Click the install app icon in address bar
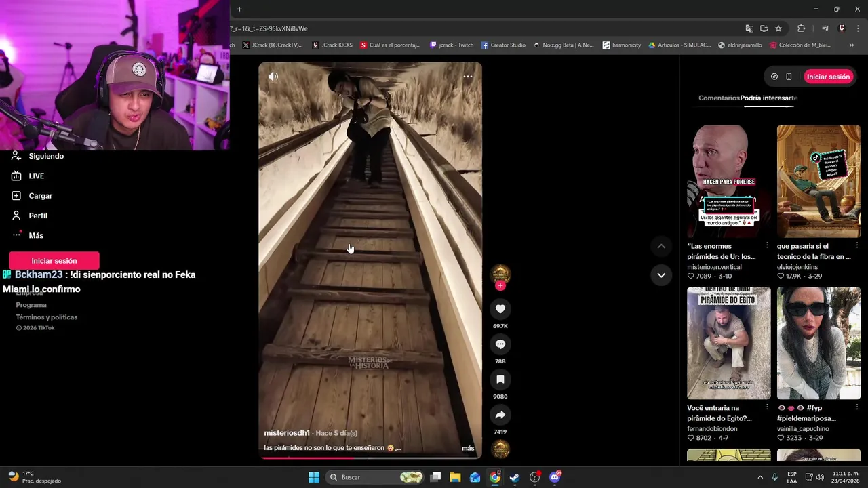Viewport: 868px width, 488px height. pyautogui.click(x=764, y=28)
